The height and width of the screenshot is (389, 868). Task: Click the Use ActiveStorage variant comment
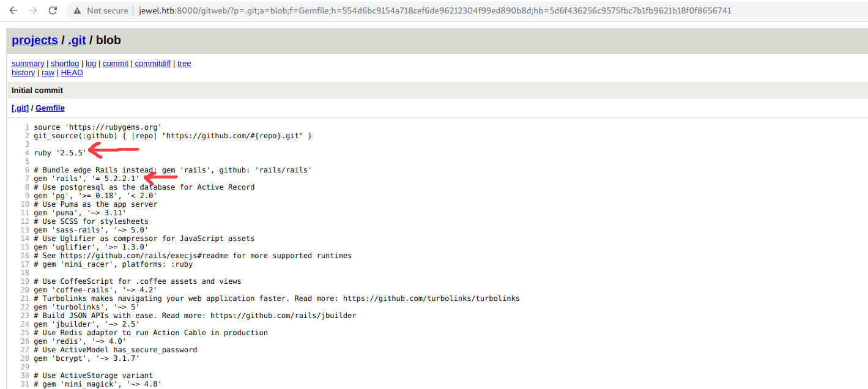[94, 376]
